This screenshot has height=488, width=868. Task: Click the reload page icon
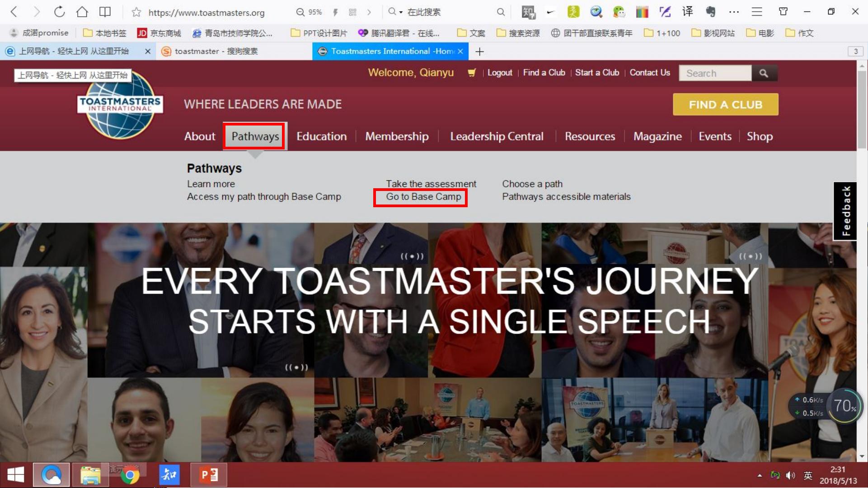click(x=59, y=12)
